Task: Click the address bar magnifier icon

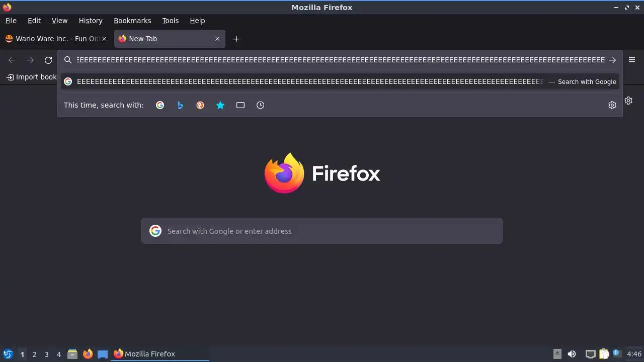Action: point(68,60)
